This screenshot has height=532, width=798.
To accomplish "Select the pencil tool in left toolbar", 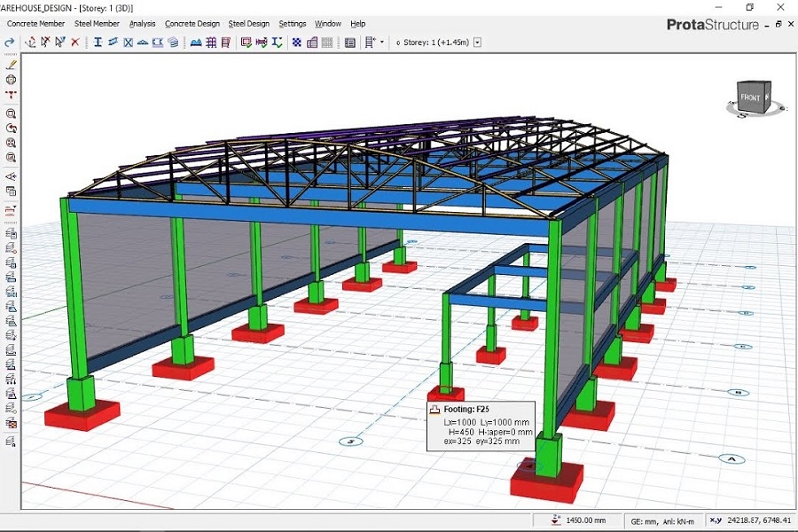I will pyautogui.click(x=11, y=65).
